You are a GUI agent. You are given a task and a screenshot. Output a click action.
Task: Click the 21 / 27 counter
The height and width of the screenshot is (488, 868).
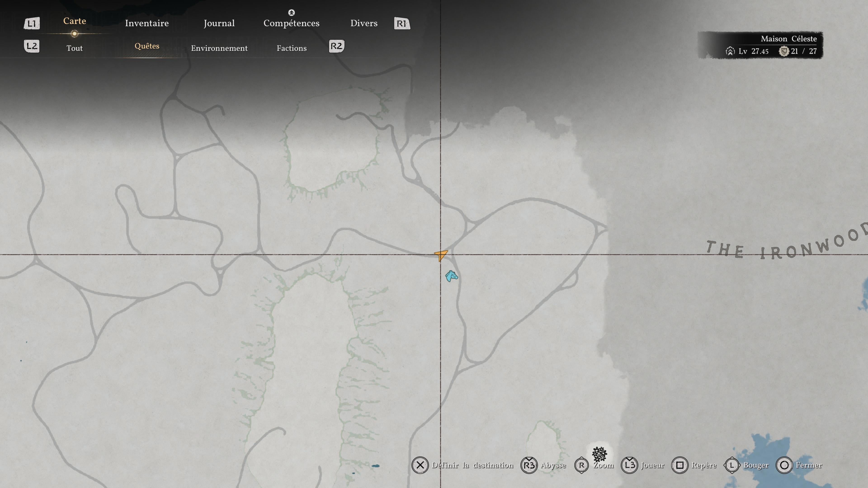coord(804,51)
